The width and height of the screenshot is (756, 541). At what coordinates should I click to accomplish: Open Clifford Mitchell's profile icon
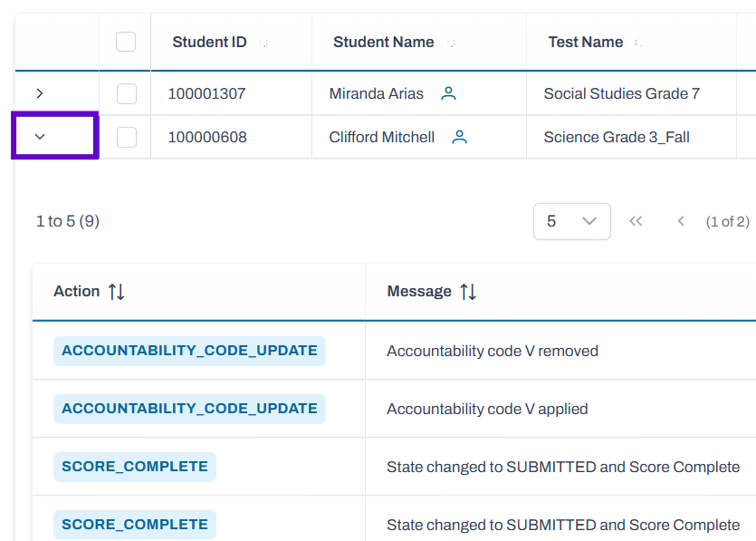click(x=459, y=137)
